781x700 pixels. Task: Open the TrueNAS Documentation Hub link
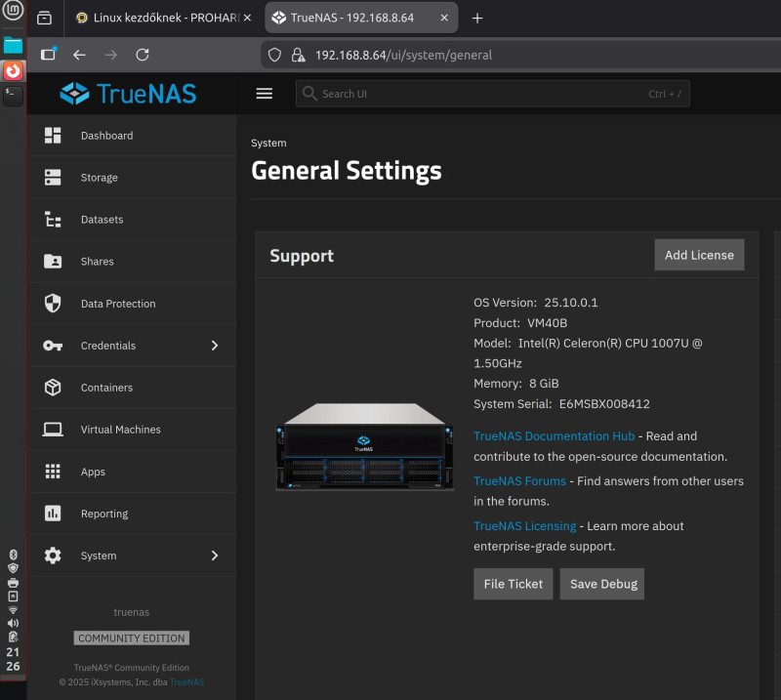pyautogui.click(x=554, y=436)
